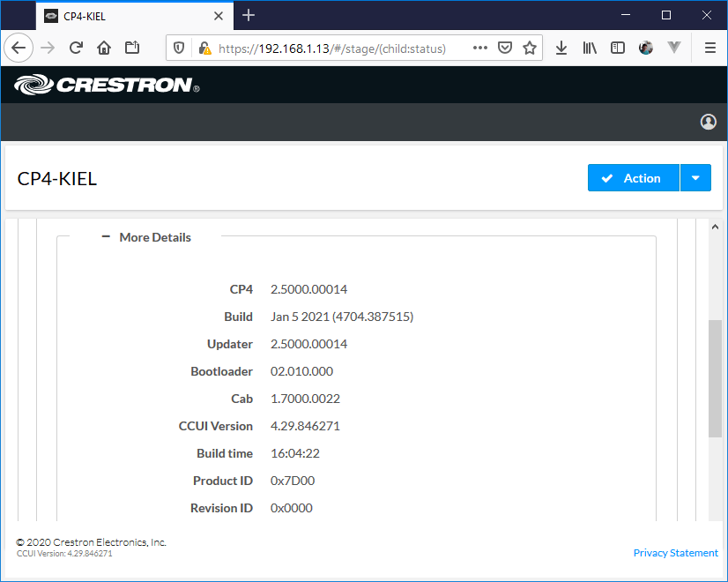728x582 pixels.
Task: Bookmark this page with the star icon
Action: click(x=529, y=48)
